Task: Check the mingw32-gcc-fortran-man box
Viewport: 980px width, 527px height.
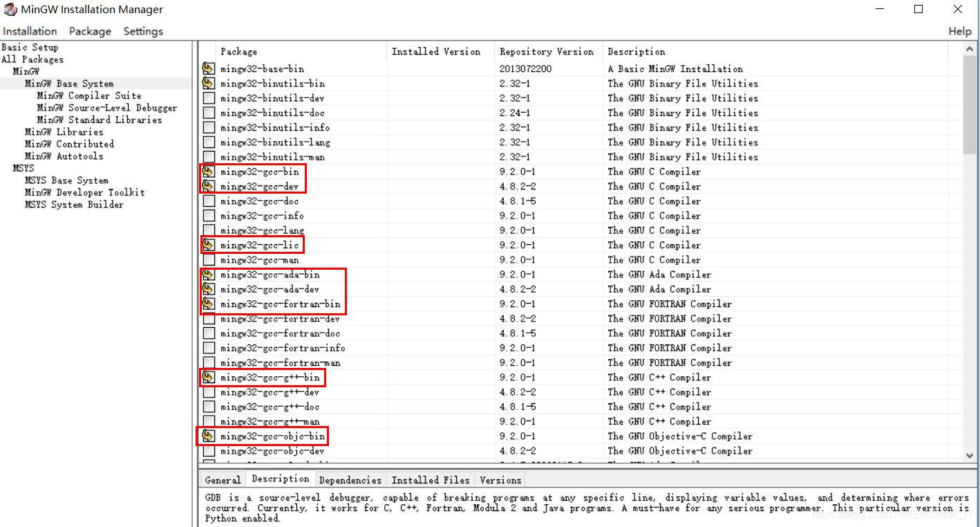Action: point(209,362)
